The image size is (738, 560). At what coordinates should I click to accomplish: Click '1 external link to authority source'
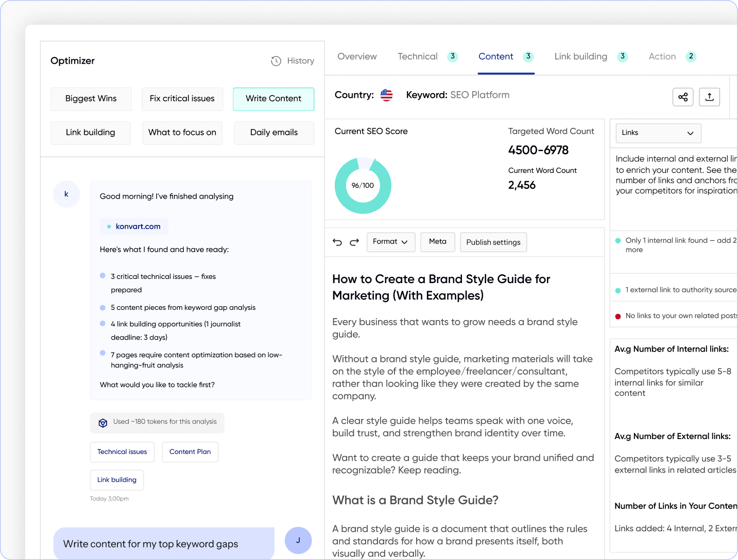click(x=681, y=290)
